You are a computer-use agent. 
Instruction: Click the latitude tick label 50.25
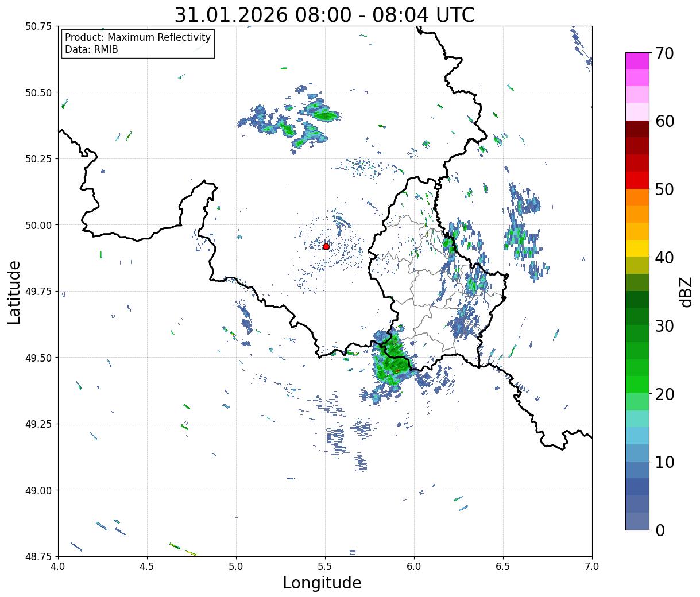tap(38, 159)
